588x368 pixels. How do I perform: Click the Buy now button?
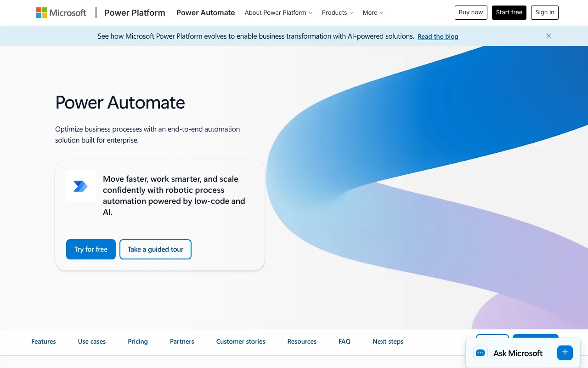pyautogui.click(x=471, y=12)
